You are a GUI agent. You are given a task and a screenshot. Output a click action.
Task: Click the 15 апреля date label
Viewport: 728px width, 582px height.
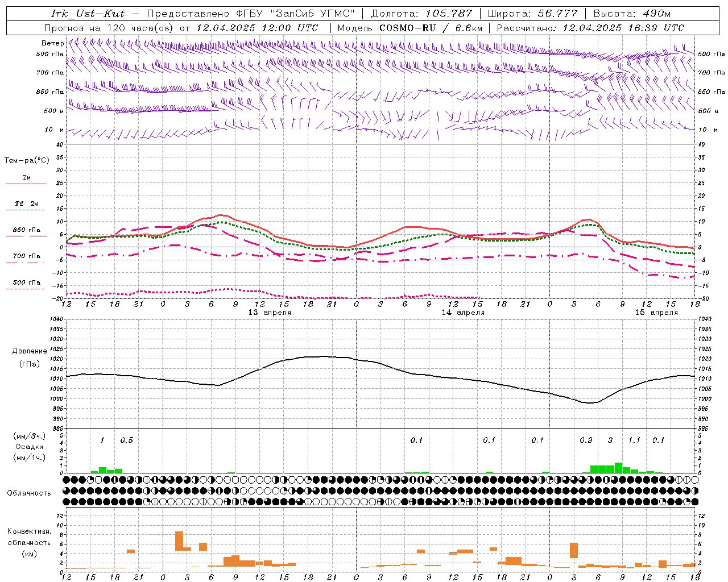coord(656,313)
